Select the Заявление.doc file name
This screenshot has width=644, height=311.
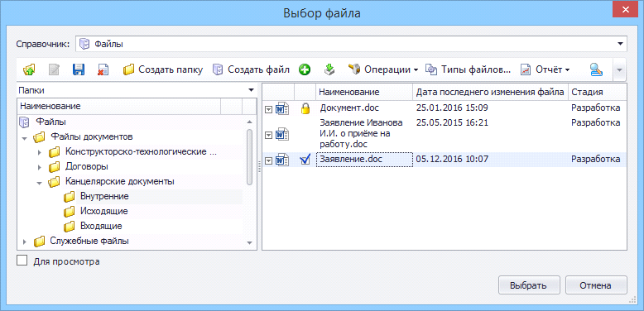pyautogui.click(x=351, y=159)
